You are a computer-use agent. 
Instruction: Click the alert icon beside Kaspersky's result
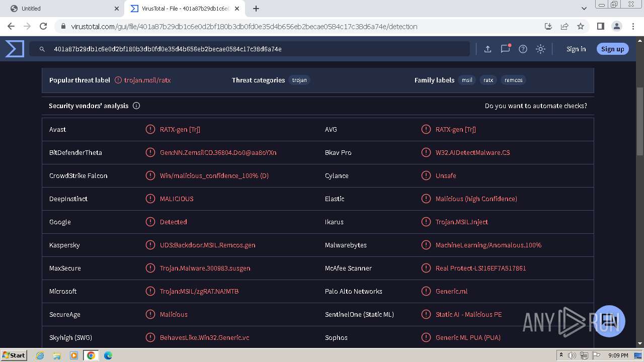point(150,245)
